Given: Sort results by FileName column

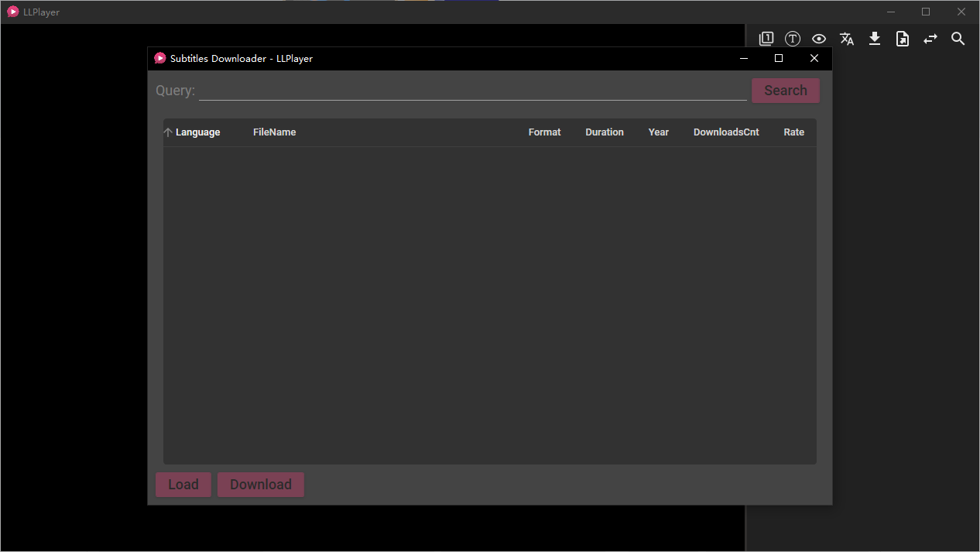Looking at the screenshot, I should pos(275,132).
